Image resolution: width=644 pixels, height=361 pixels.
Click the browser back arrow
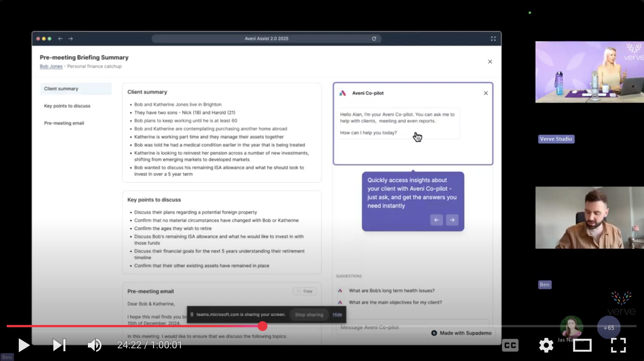tap(60, 39)
